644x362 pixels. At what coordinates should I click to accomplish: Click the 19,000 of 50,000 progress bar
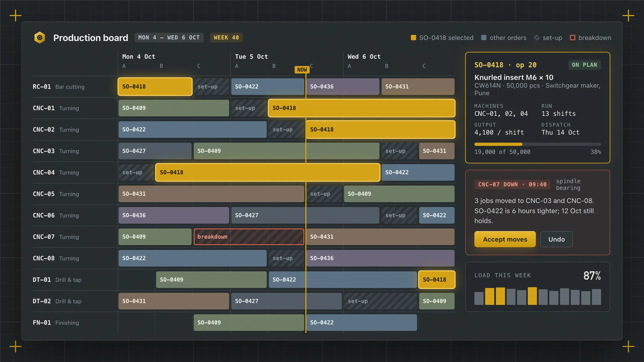pyautogui.click(x=538, y=144)
